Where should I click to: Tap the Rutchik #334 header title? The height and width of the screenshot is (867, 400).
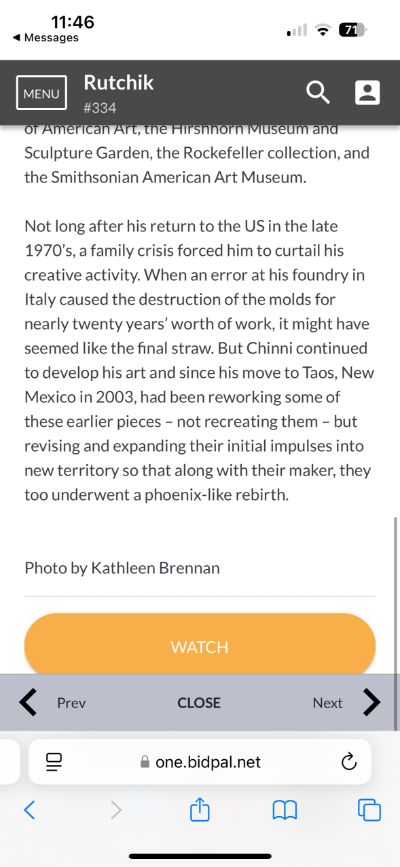click(x=118, y=93)
